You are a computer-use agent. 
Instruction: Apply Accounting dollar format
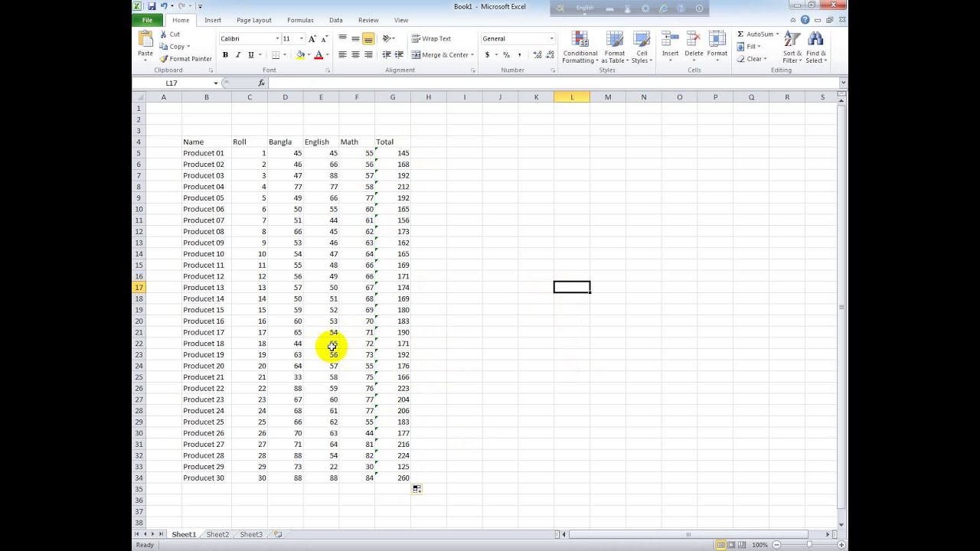487,55
